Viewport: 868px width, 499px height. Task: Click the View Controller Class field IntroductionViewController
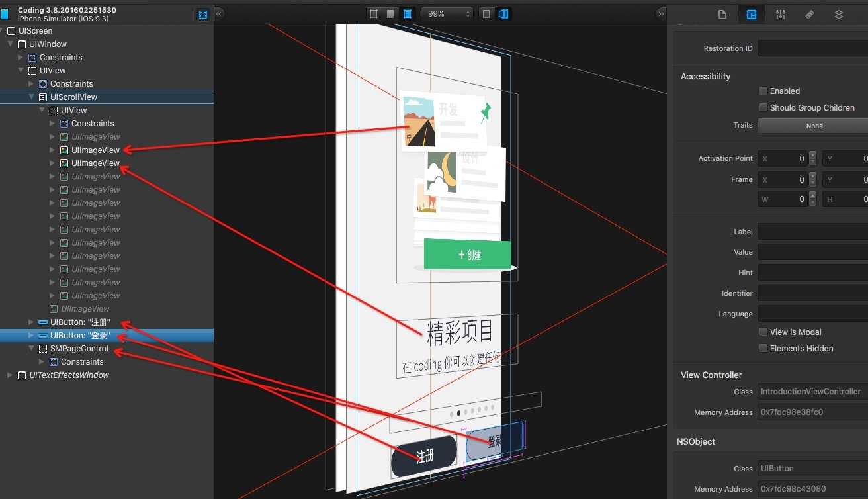(813, 392)
